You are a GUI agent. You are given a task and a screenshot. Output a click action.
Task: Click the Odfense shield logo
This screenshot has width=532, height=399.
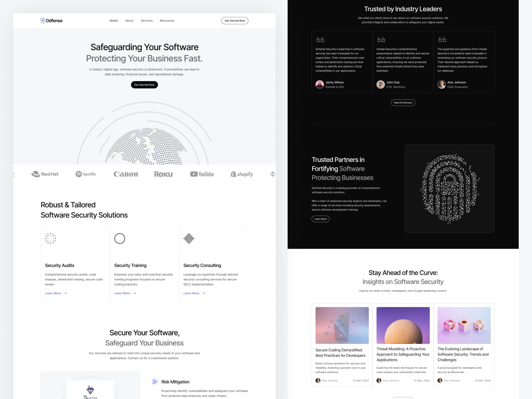coord(43,21)
